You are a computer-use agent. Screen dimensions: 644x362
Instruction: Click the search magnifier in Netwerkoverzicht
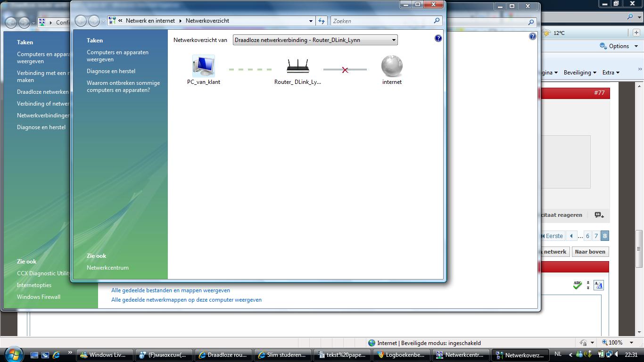tap(437, 21)
